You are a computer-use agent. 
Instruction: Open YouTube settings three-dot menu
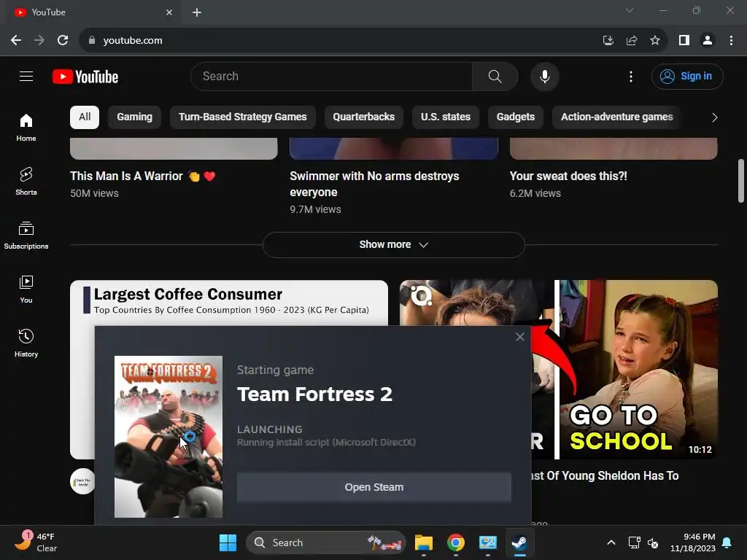(631, 76)
